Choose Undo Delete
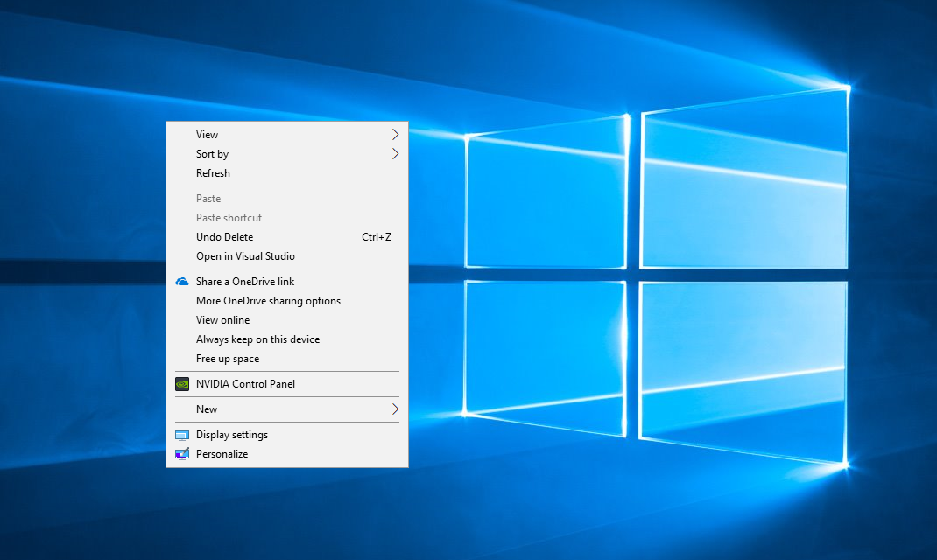Screen dimensions: 937x560 pyautogui.click(x=224, y=236)
